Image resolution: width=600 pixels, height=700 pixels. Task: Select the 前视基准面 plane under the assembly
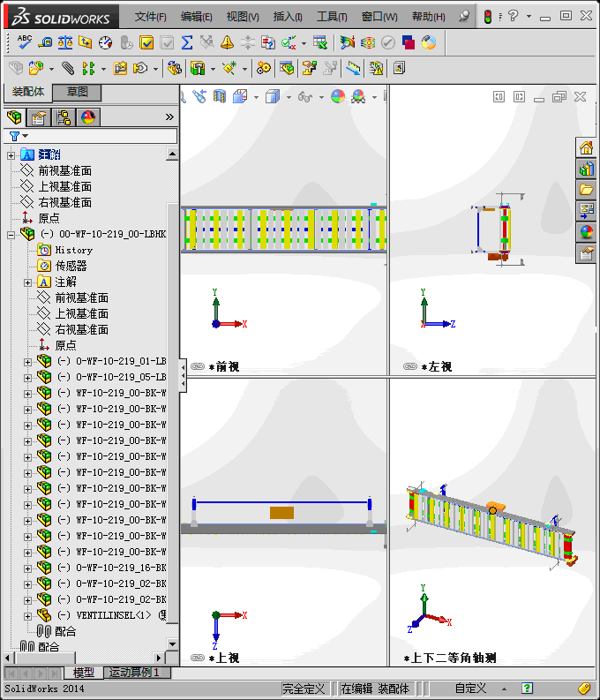[81, 297]
